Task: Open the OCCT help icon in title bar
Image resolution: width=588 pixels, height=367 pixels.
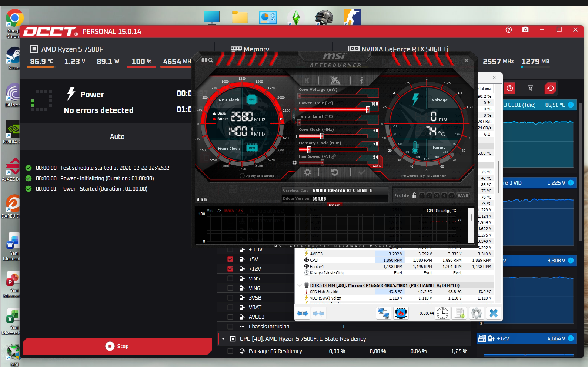Action: pyautogui.click(x=509, y=30)
